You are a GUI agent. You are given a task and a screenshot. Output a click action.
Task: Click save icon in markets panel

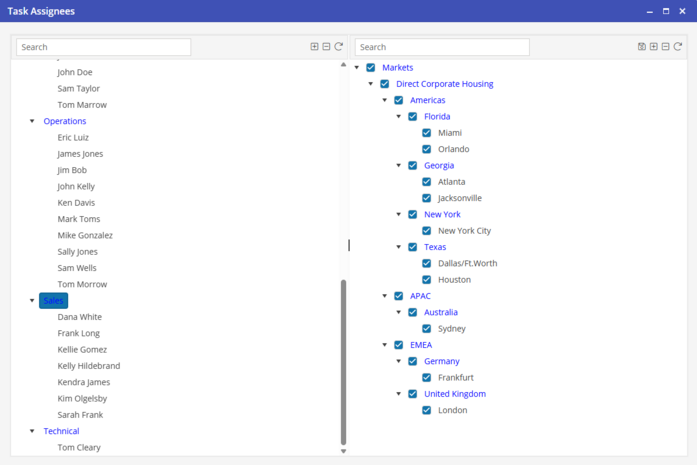click(x=642, y=47)
